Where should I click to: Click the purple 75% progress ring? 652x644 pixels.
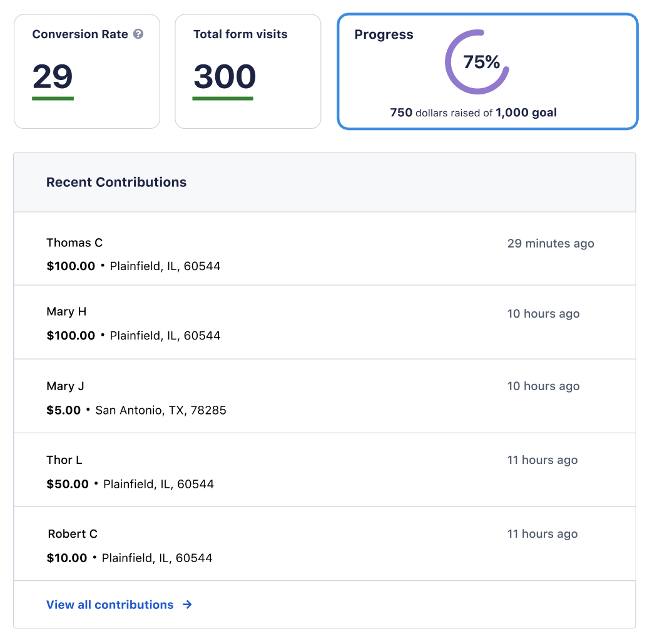click(454, 79)
